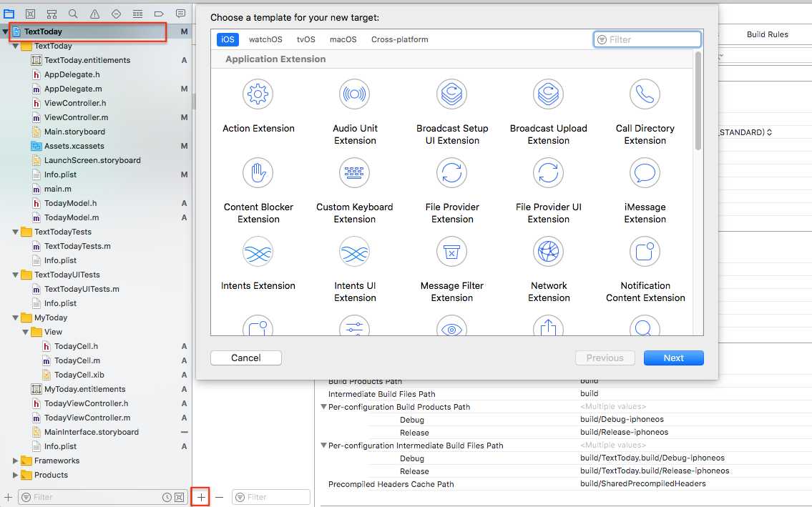Expand the Products group
This screenshot has width=812, height=507.
16,475
